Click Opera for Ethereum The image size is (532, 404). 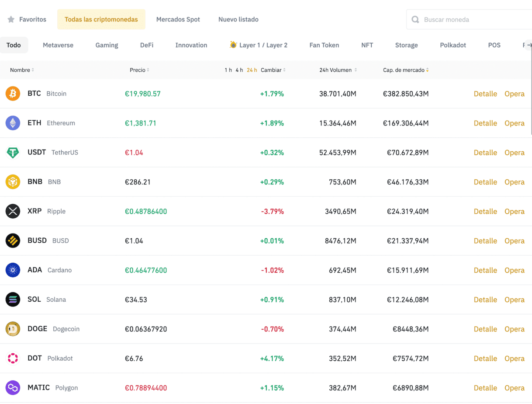click(x=515, y=123)
